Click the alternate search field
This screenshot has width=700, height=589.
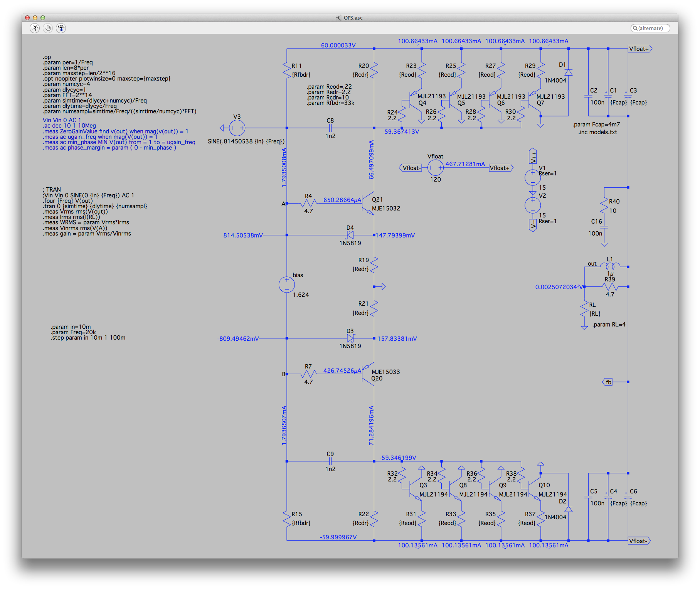click(x=650, y=28)
